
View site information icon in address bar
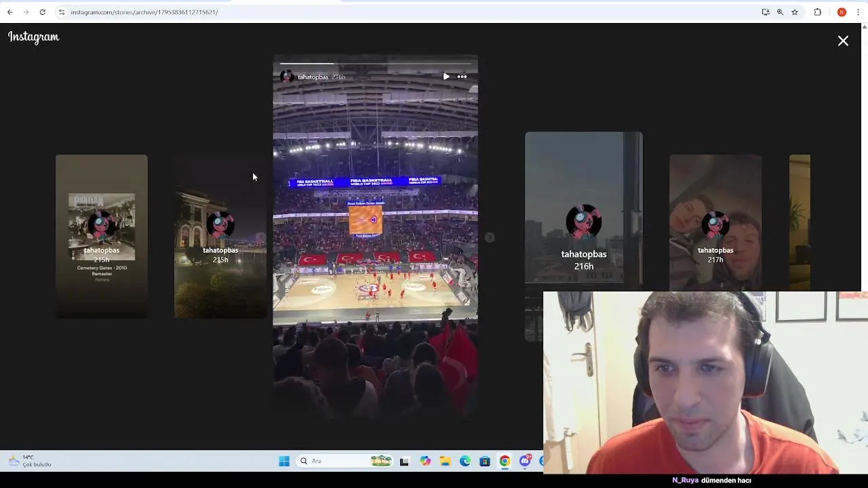[62, 12]
